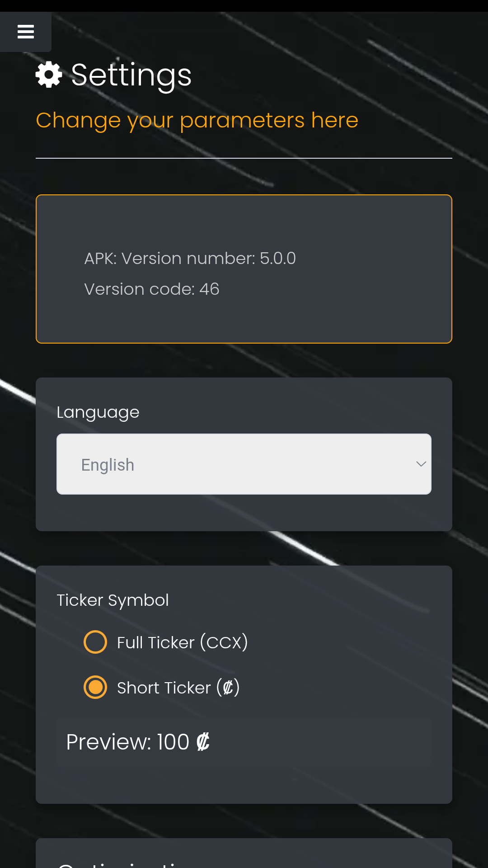Select the Short Ticker (₡) radio button

[95, 687]
